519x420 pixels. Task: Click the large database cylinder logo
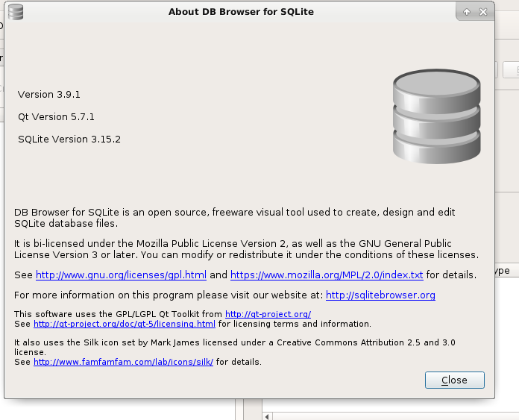(x=436, y=116)
